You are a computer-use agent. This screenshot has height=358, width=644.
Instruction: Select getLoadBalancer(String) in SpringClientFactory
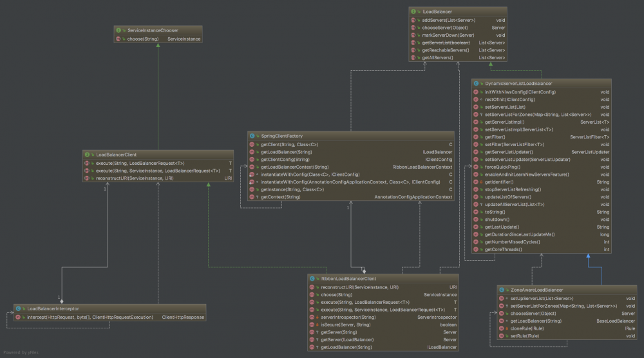pos(351,152)
